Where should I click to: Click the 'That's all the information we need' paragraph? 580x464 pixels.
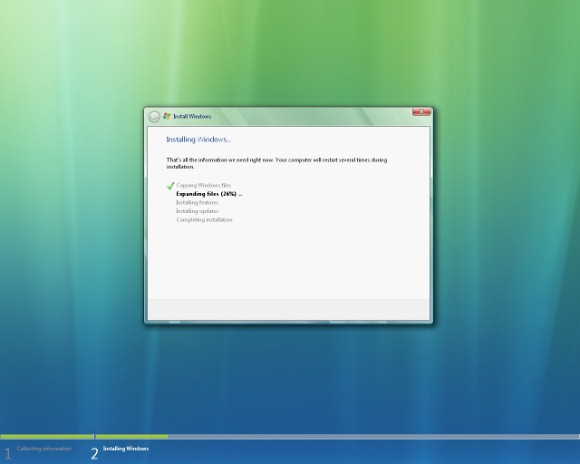pos(277,163)
